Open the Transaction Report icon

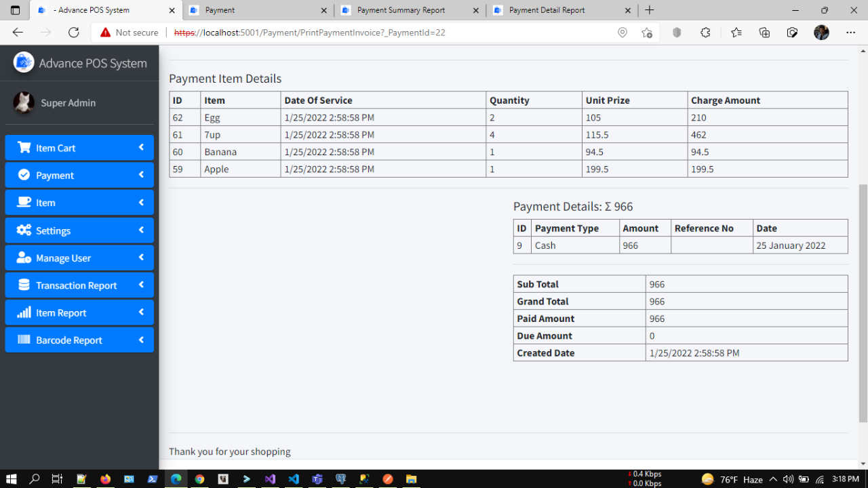(23, 285)
